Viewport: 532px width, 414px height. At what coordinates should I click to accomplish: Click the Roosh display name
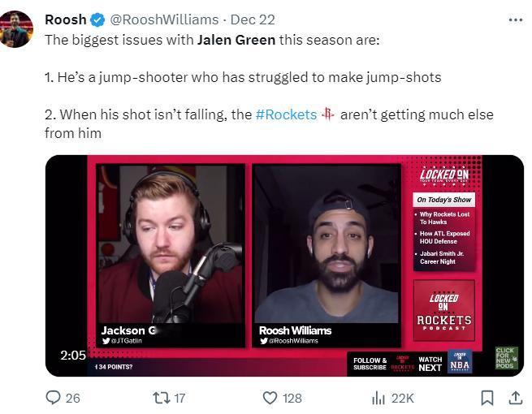click(66, 19)
